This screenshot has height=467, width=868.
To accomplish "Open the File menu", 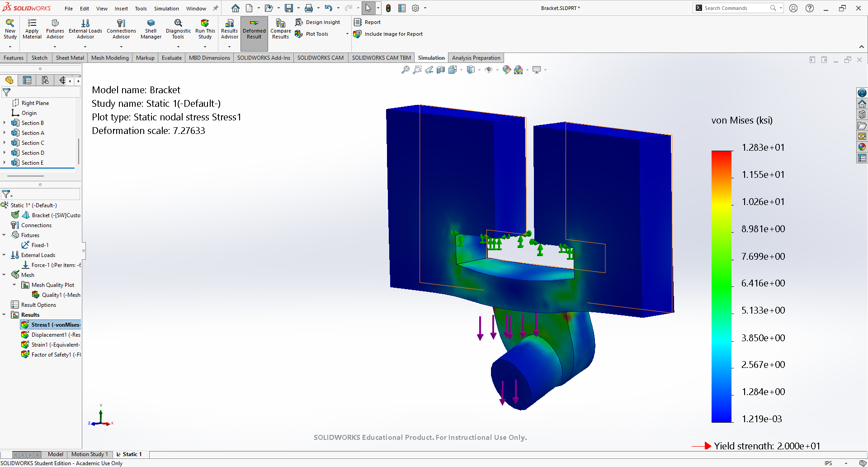I will pyautogui.click(x=69, y=9).
